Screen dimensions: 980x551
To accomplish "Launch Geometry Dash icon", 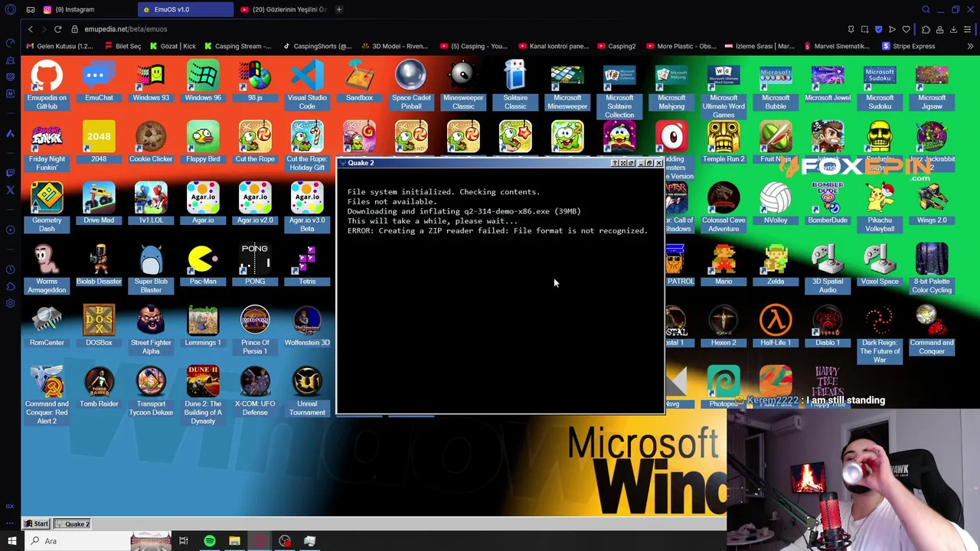I will (47, 207).
